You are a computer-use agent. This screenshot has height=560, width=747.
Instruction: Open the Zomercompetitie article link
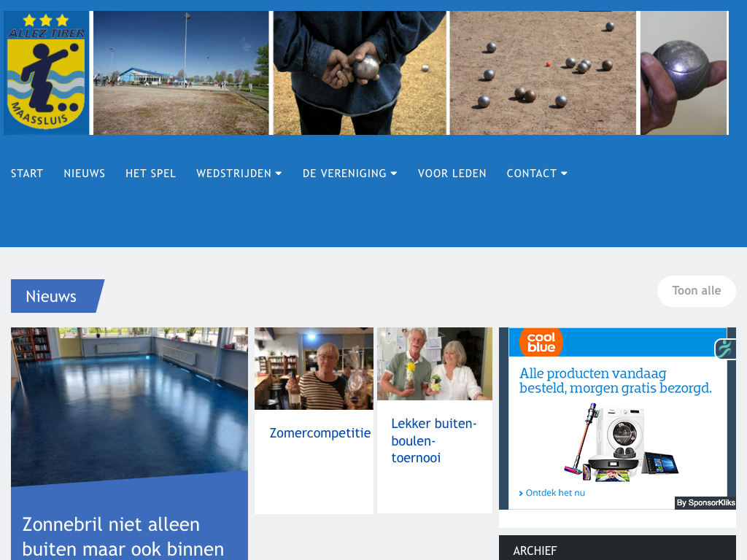(320, 433)
